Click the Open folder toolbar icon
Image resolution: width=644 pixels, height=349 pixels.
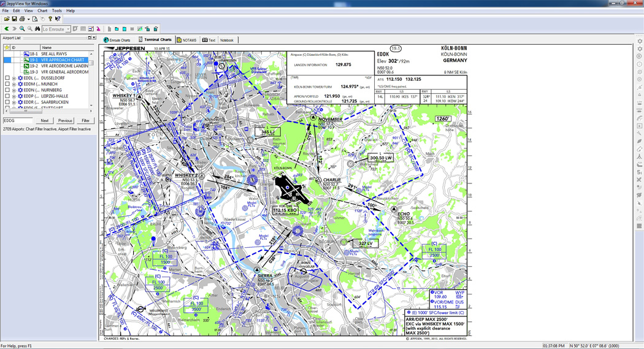(x=7, y=19)
